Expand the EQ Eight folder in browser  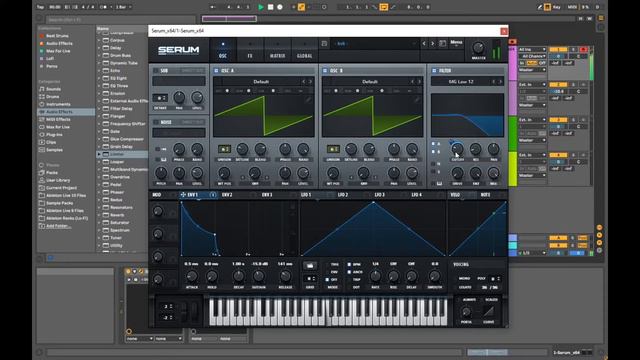[x=99, y=78]
